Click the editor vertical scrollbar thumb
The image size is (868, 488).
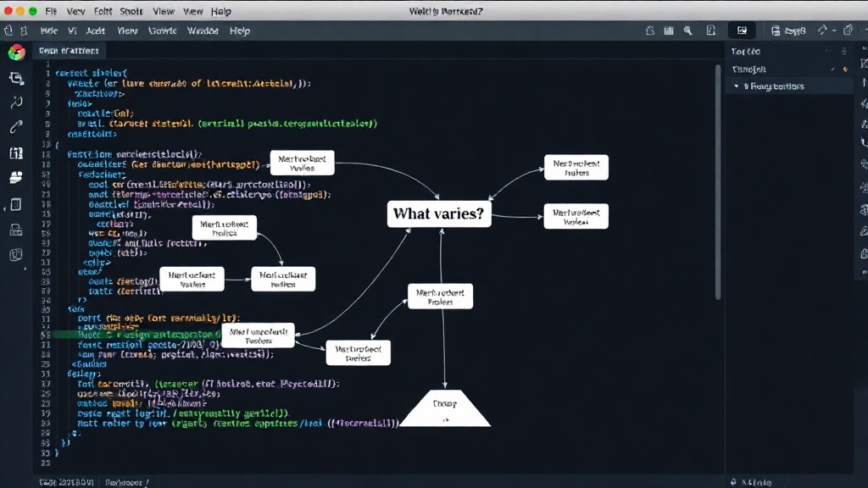click(x=718, y=183)
